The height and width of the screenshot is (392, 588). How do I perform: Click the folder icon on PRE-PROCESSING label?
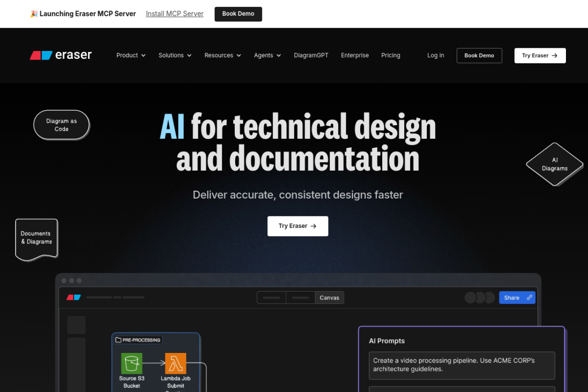(x=119, y=340)
